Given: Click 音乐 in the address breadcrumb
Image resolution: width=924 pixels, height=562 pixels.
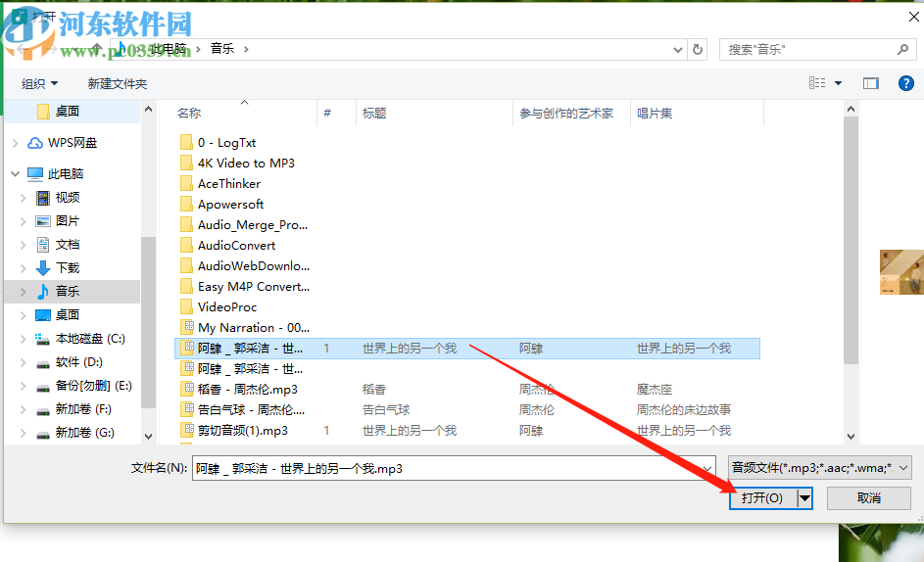Looking at the screenshot, I should 222,49.
